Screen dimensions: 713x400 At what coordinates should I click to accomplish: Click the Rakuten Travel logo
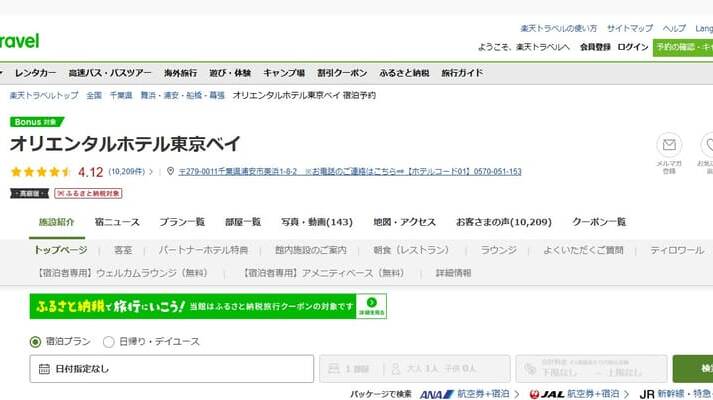pos(19,41)
